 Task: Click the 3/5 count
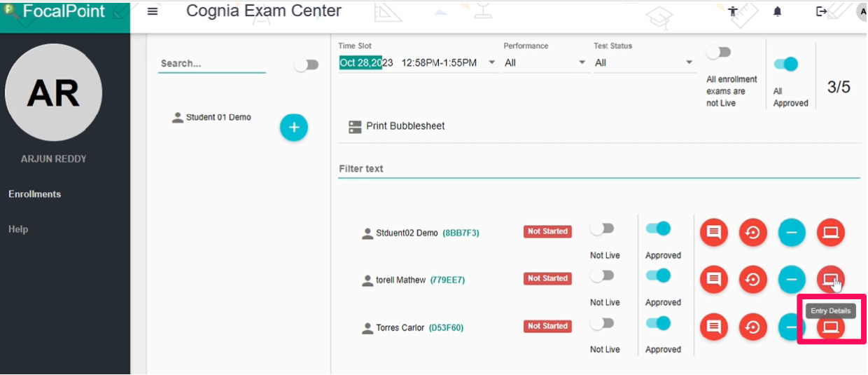839,87
